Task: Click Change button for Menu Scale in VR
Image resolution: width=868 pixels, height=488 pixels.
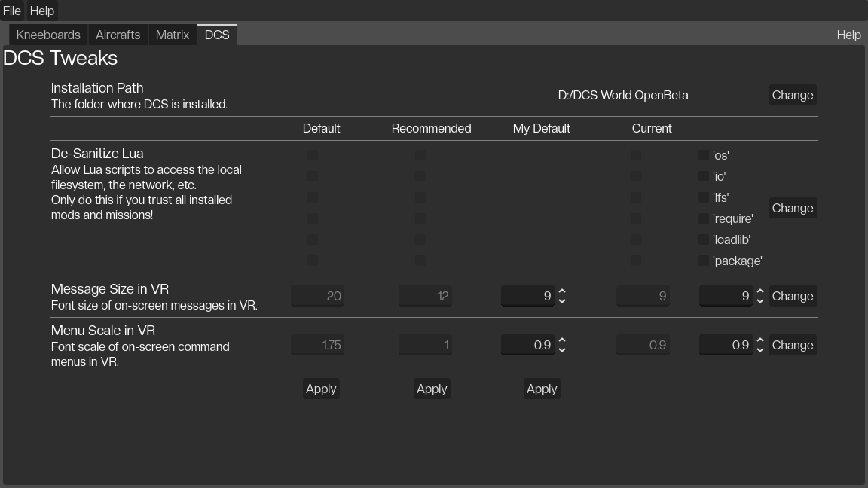Action: pos(792,345)
